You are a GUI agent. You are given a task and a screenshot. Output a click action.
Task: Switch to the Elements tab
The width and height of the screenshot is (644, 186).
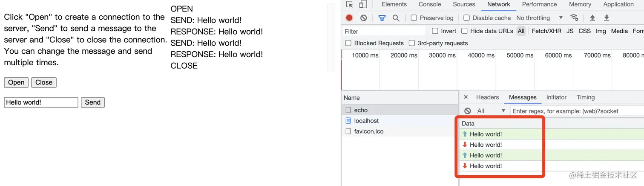coord(394,4)
